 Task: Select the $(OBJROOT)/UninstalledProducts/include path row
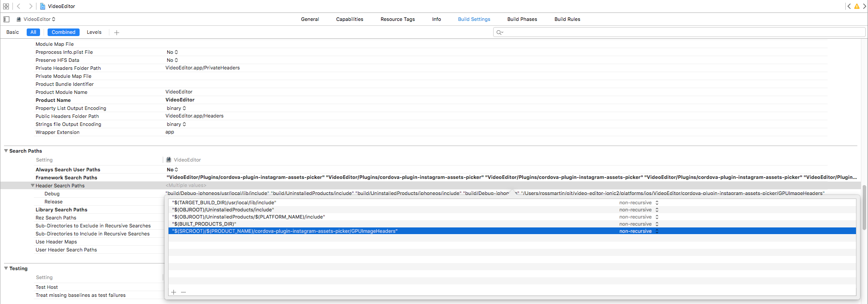(512, 210)
